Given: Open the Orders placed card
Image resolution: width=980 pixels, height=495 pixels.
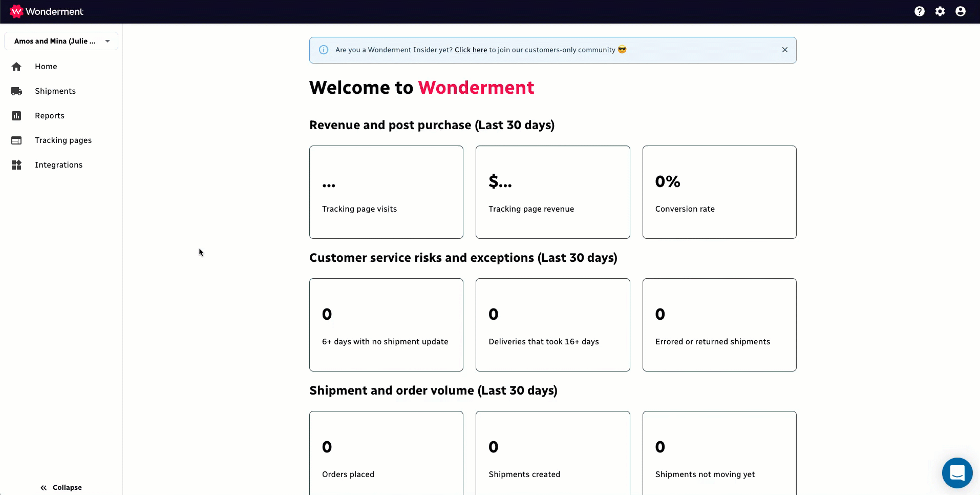Looking at the screenshot, I should tap(386, 453).
